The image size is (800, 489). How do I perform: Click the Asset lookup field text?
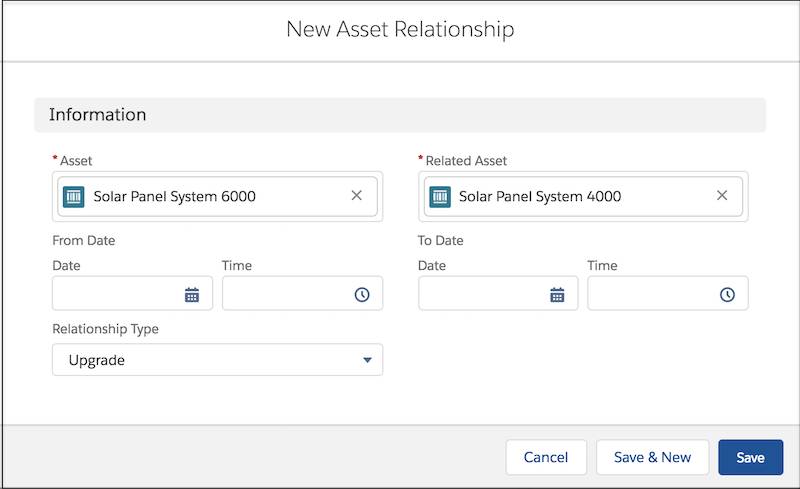tap(175, 196)
